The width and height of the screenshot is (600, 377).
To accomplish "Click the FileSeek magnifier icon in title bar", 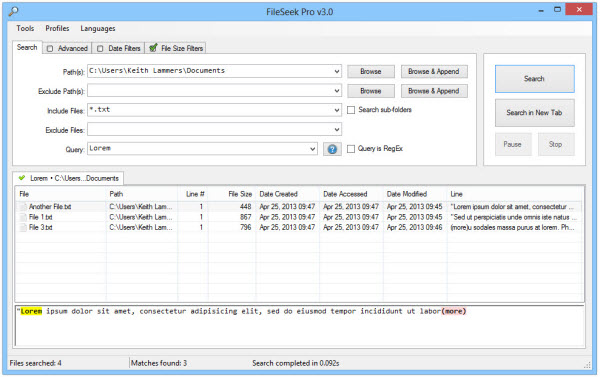I will point(13,11).
